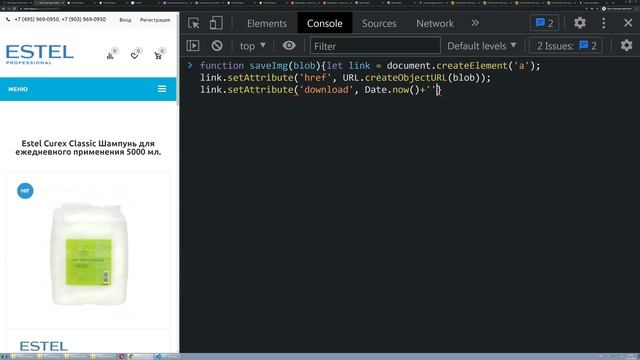The width and height of the screenshot is (640, 360).
Task: Clear the console icon
Action: click(217, 46)
